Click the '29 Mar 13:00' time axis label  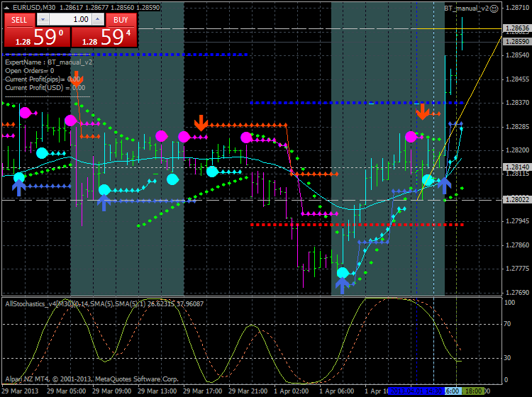[157, 391]
